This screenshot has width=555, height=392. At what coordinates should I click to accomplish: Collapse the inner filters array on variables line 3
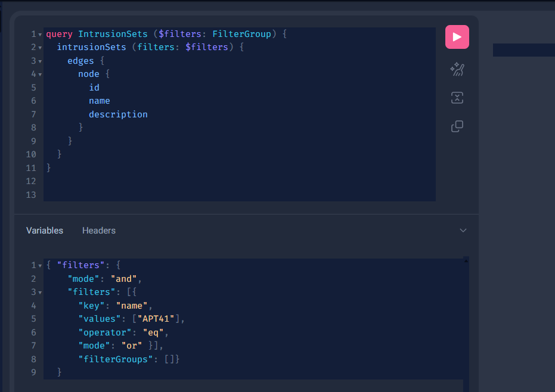41,291
